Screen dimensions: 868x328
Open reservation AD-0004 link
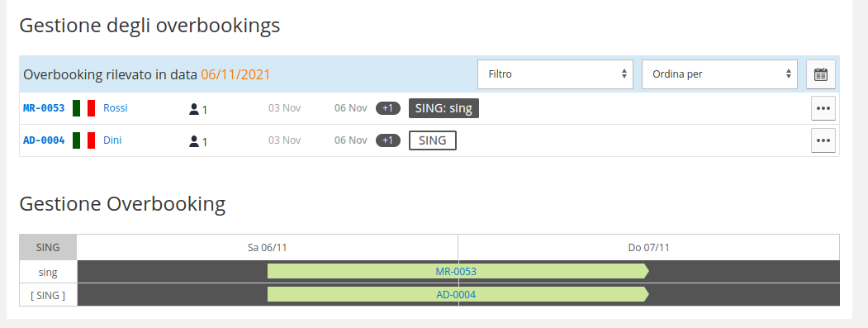coord(44,140)
